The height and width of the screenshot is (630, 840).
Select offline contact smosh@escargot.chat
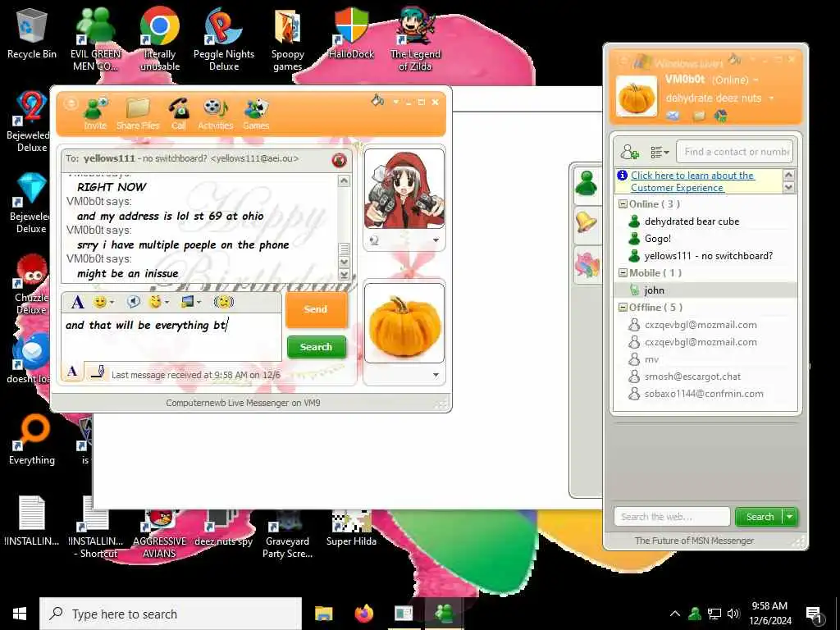click(x=692, y=376)
